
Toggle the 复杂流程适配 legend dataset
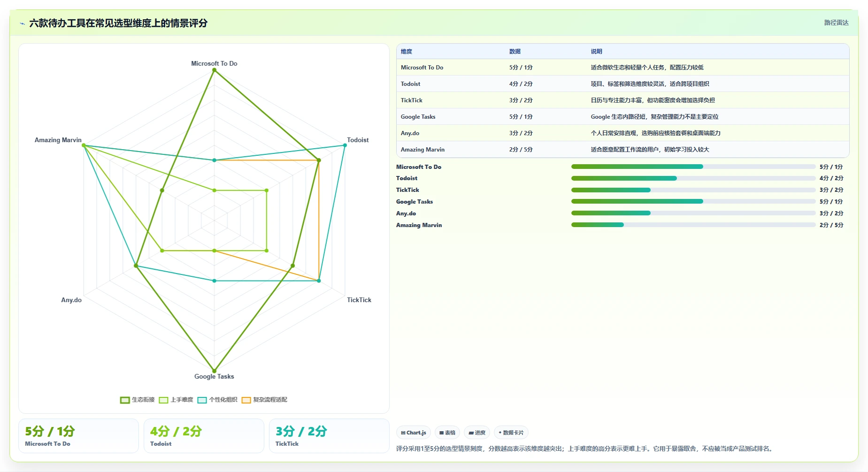pyautogui.click(x=264, y=400)
